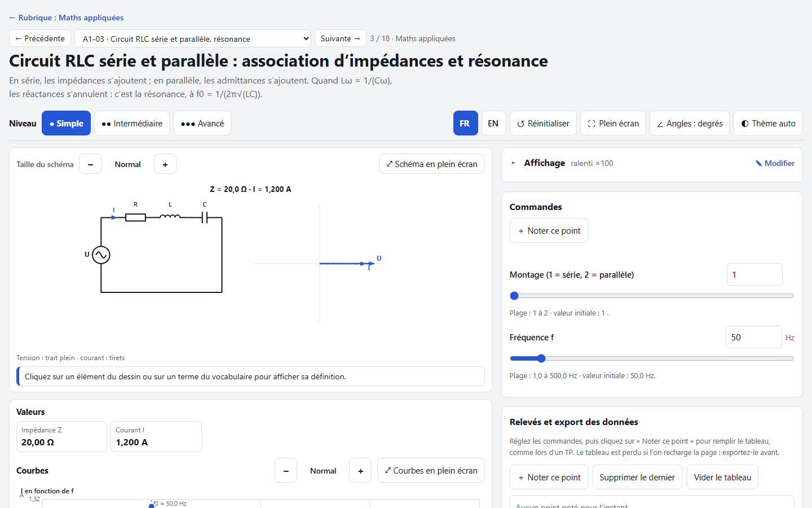
Task: Open the schema in full screen
Action: point(432,164)
